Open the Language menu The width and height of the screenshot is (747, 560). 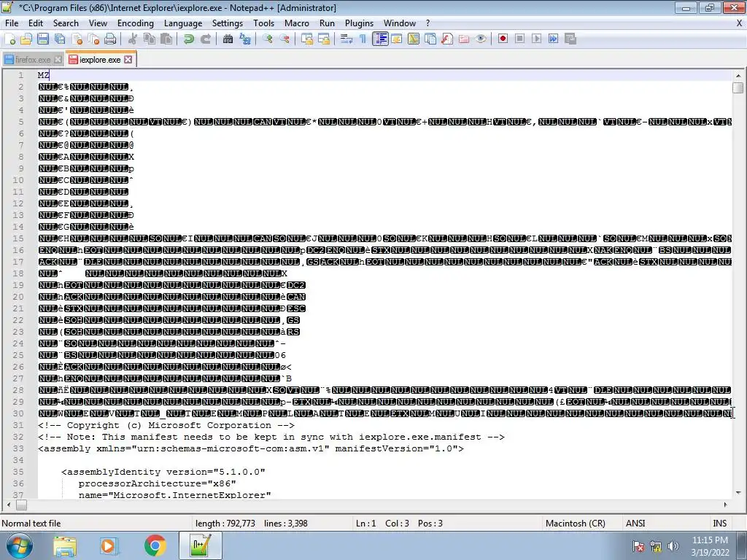[x=183, y=23]
